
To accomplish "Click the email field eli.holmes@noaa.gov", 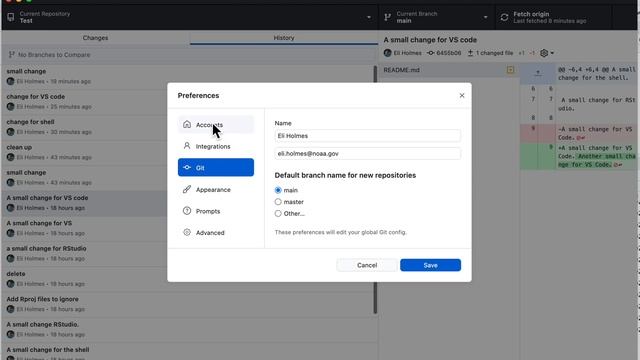I will click(367, 153).
